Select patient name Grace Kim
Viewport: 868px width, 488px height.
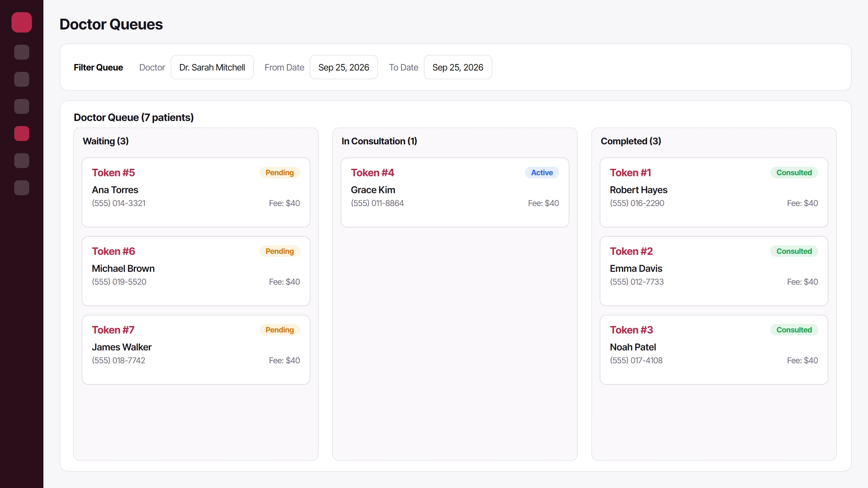[x=373, y=190]
